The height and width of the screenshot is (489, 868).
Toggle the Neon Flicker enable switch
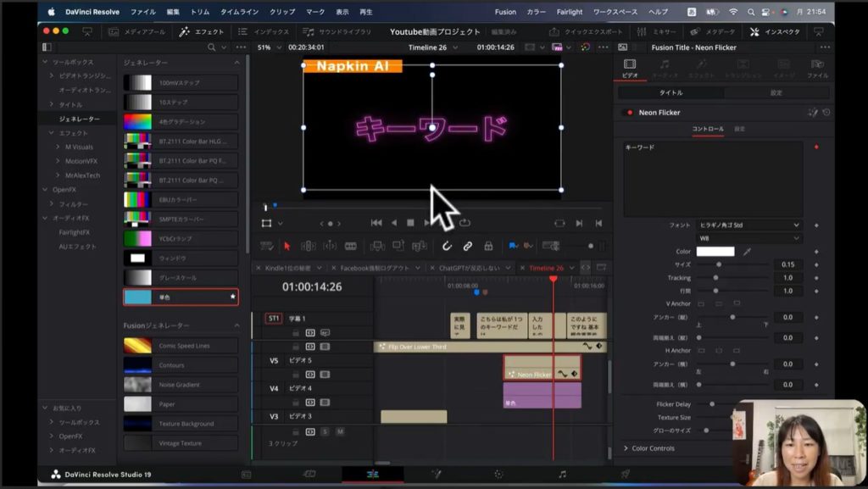tap(628, 112)
